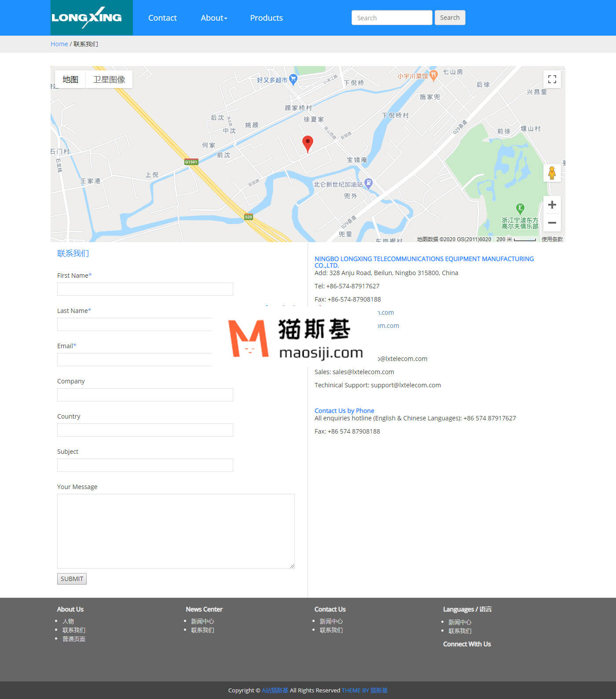The image size is (616, 699).
Task: Click the gas station map marker
Action: tap(369, 183)
